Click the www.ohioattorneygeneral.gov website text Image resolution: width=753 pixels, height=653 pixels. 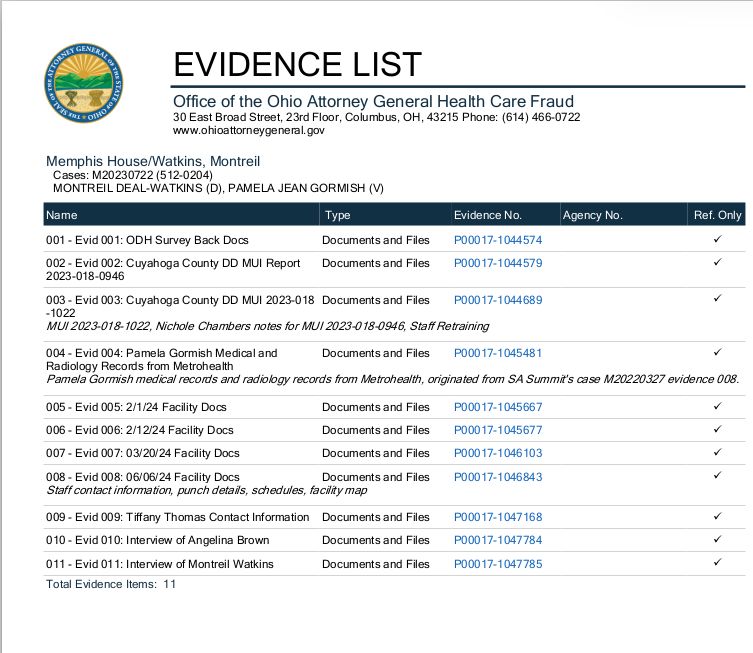(x=249, y=130)
